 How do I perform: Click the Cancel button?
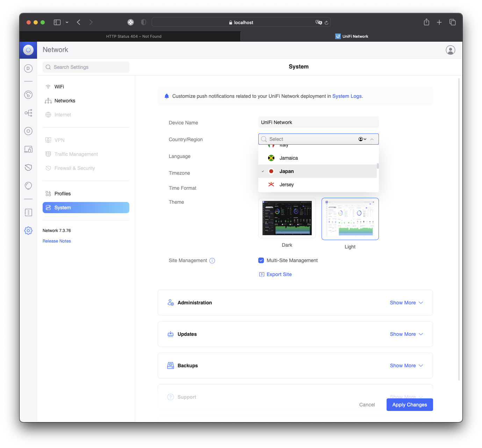click(x=367, y=405)
